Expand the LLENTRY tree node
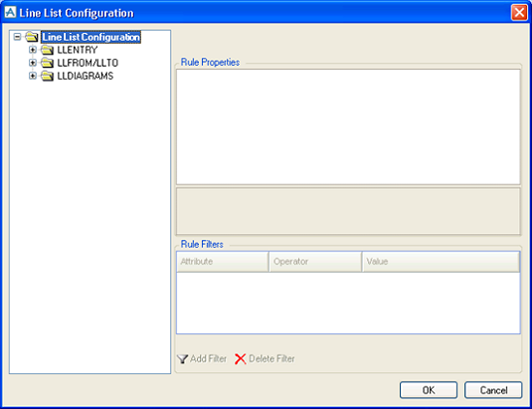532x409 pixels. click(x=33, y=50)
